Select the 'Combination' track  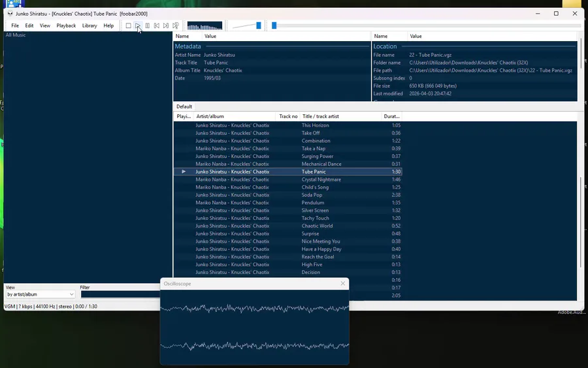tap(288, 141)
